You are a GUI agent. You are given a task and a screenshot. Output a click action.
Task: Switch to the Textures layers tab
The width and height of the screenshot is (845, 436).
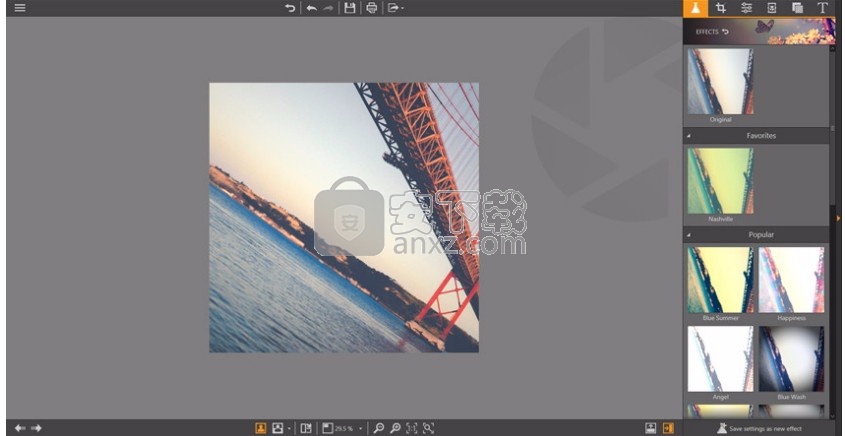click(797, 8)
